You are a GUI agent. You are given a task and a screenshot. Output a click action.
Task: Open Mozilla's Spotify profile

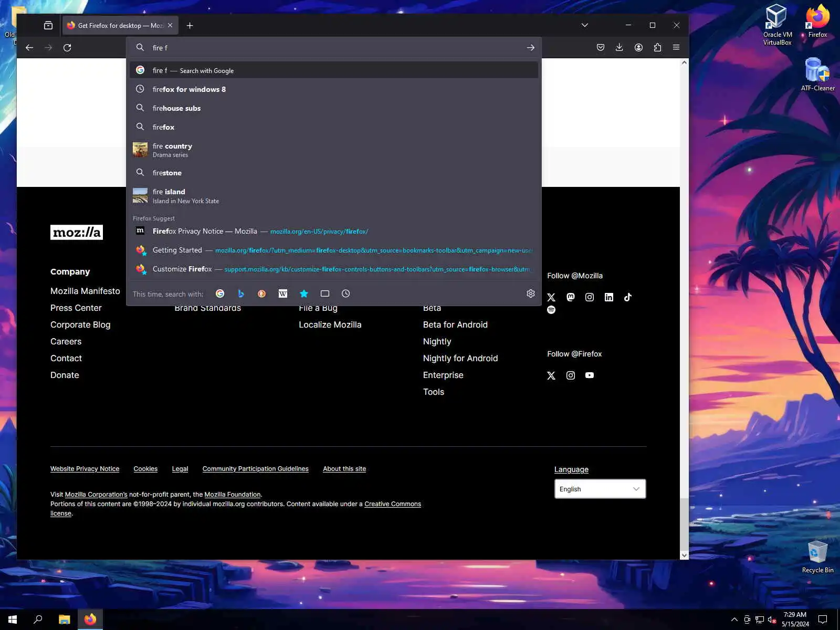point(551,310)
